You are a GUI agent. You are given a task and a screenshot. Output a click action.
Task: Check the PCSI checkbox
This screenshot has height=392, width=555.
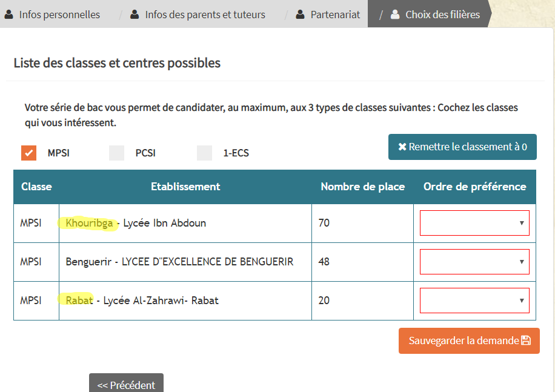coord(116,153)
